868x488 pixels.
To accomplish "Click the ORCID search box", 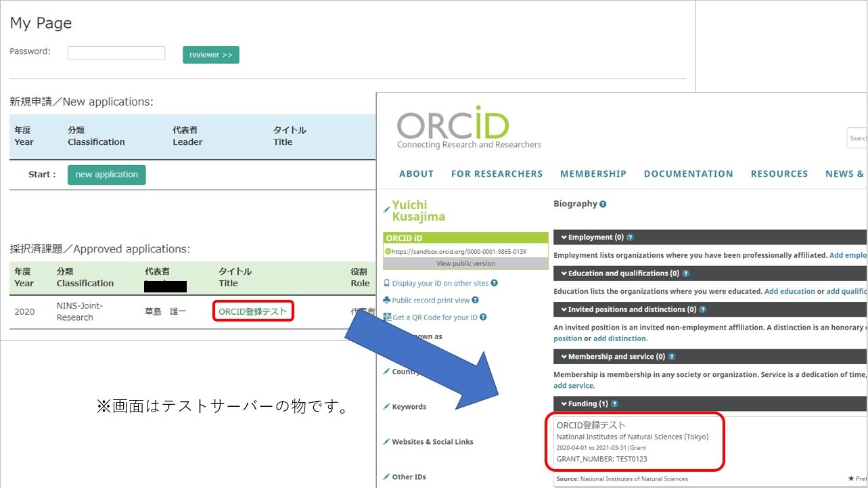I will (856, 138).
